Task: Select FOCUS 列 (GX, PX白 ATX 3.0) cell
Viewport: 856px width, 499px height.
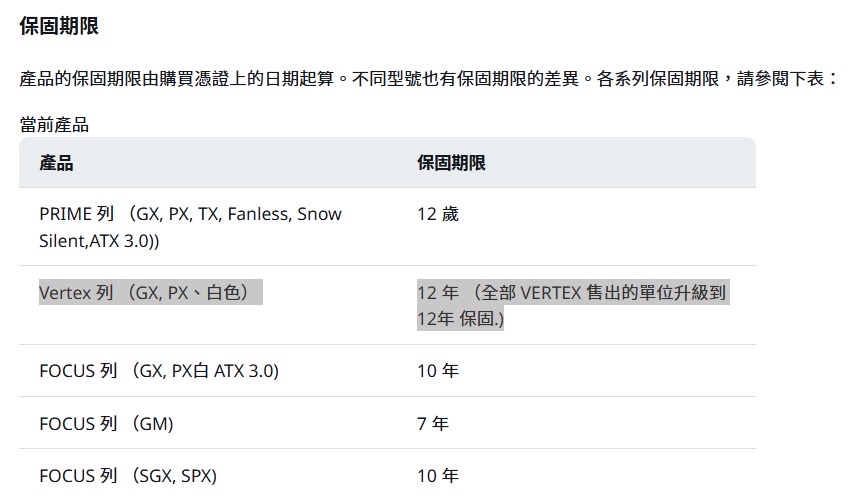Action: [159, 371]
